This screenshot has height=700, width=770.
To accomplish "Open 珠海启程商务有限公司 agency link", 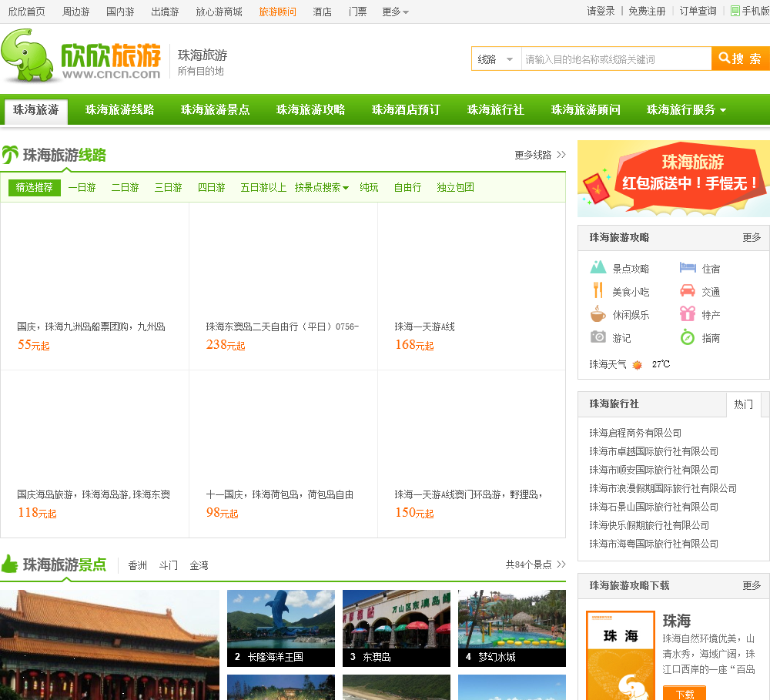I will [x=635, y=433].
